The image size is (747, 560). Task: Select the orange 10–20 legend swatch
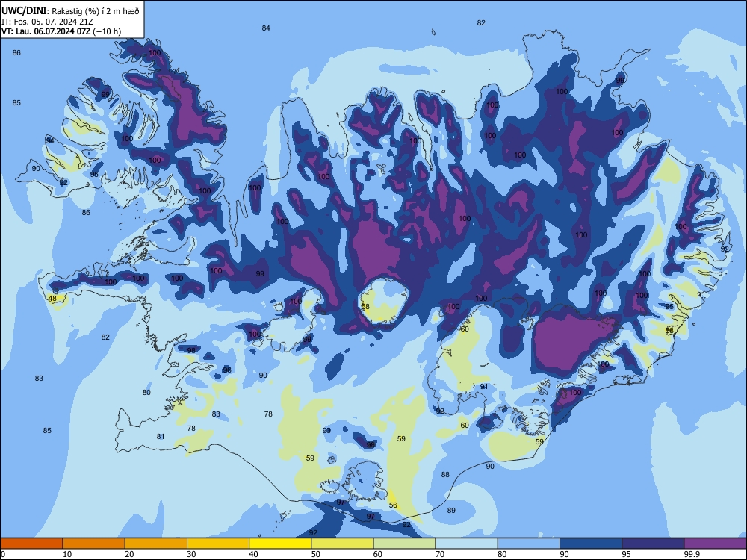coord(94,544)
